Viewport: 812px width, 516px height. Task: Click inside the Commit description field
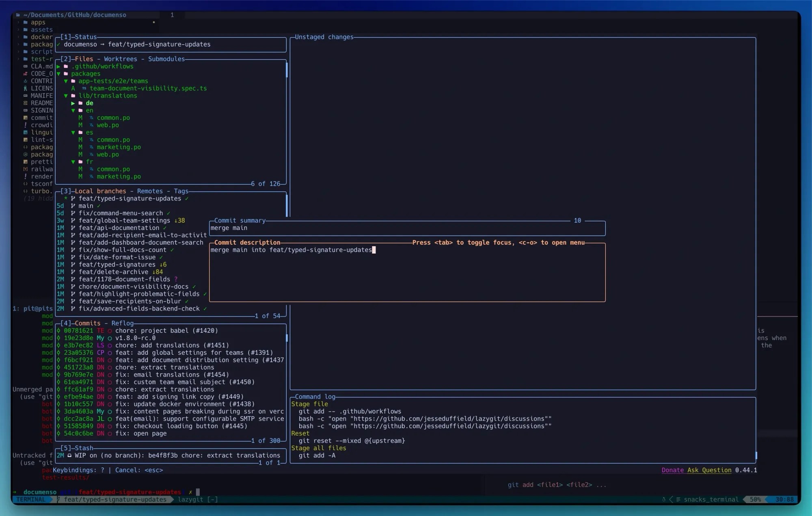(x=406, y=272)
